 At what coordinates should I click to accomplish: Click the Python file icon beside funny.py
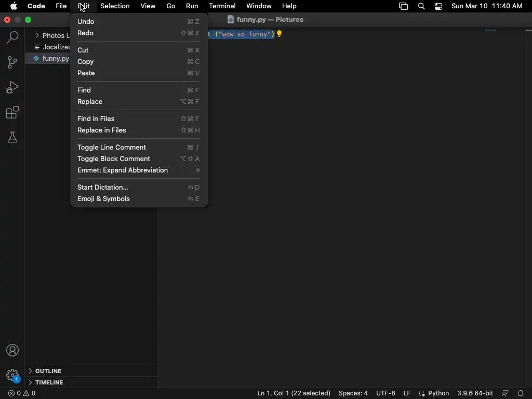(36, 58)
